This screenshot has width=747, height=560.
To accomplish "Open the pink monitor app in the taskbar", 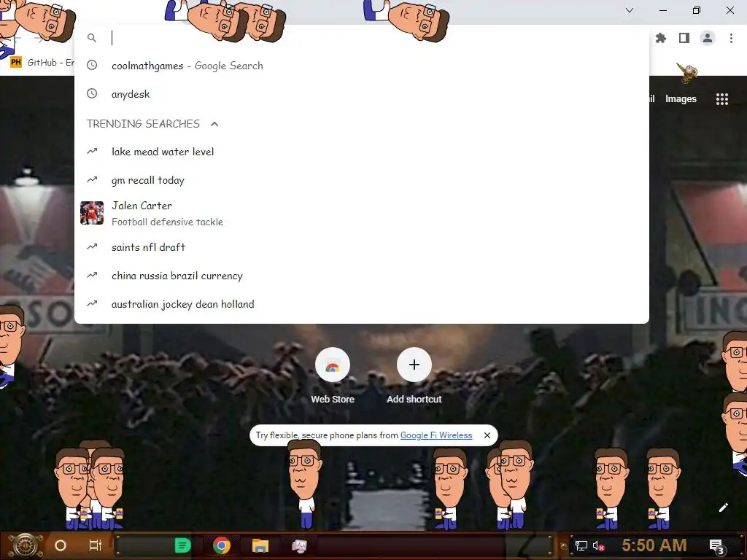I will point(299,545).
